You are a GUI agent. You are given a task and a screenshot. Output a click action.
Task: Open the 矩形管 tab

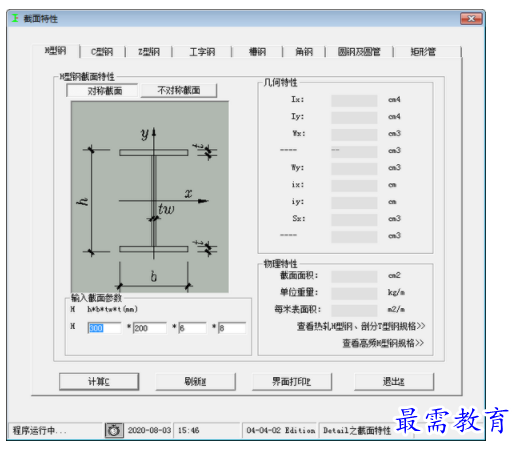(x=423, y=52)
